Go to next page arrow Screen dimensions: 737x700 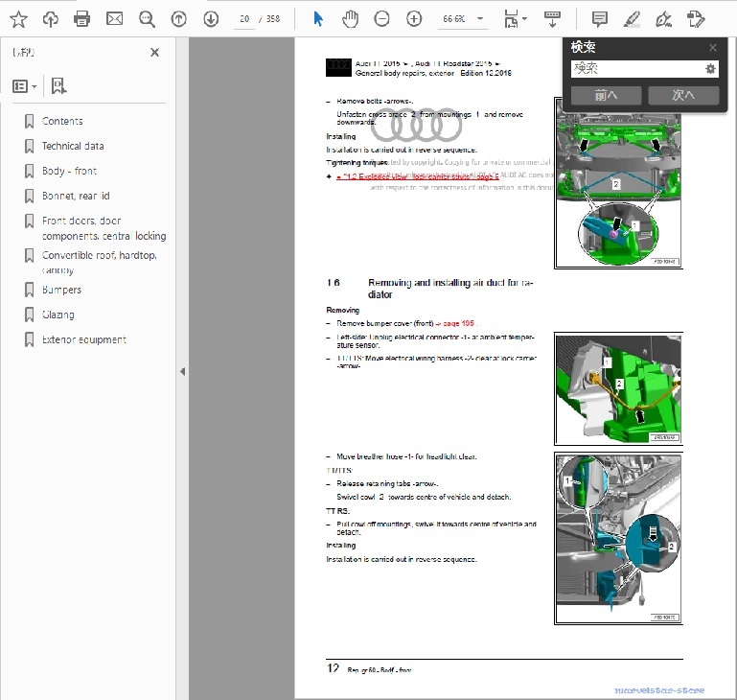pos(211,19)
